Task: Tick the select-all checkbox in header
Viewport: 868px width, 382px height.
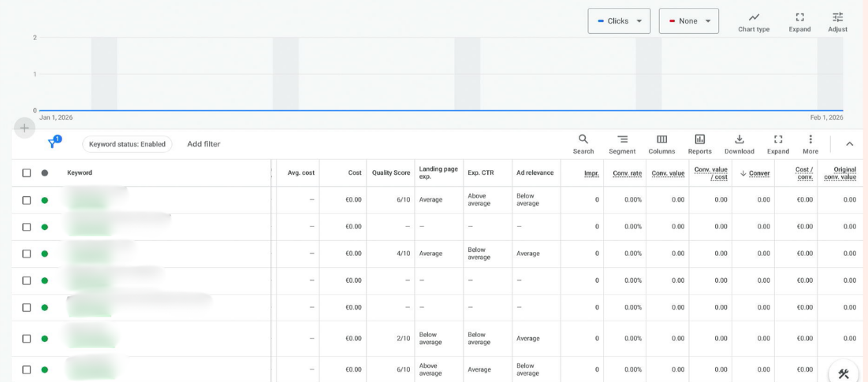Action: (x=27, y=173)
